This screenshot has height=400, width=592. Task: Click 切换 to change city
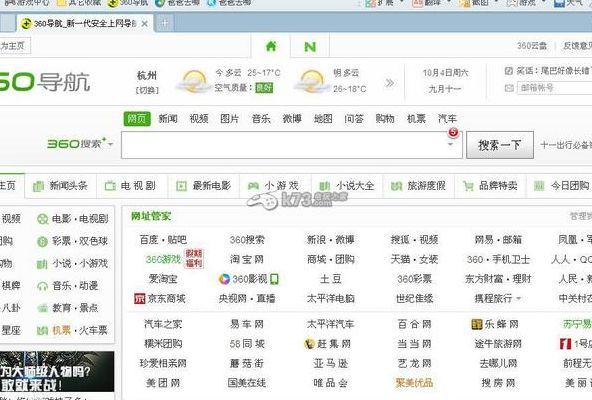[147, 90]
